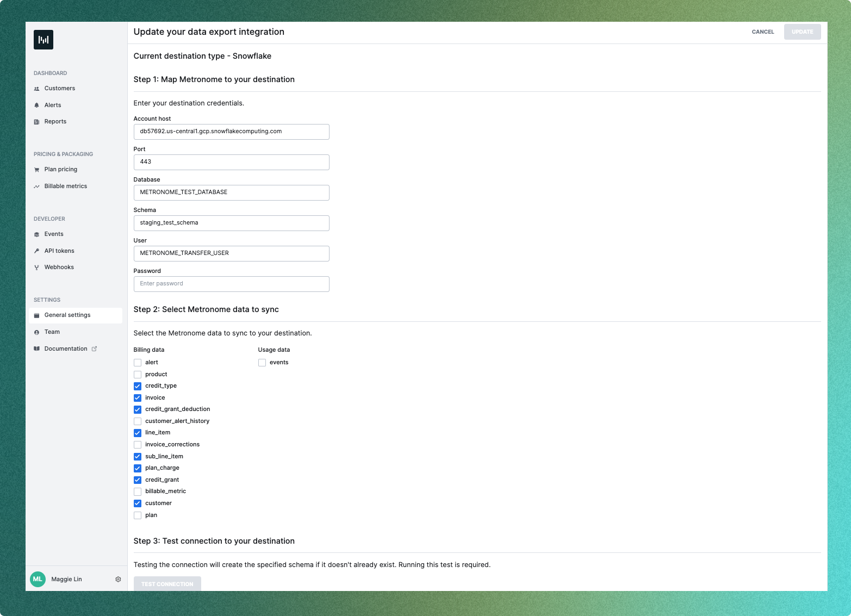Click the 'Usage data' column label

click(x=274, y=350)
